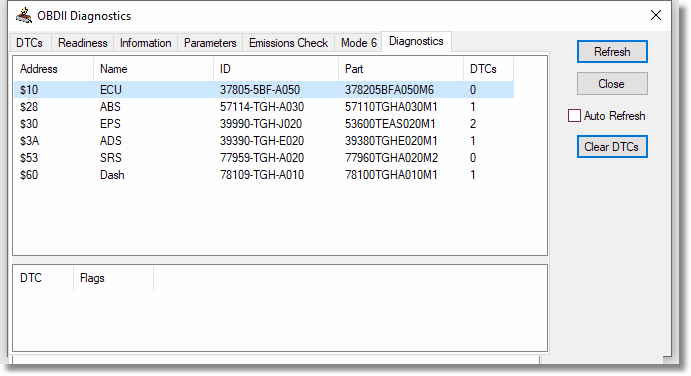Sort by the Name column header
Image resolution: width=691 pixels, height=376 pixels.
click(x=153, y=69)
